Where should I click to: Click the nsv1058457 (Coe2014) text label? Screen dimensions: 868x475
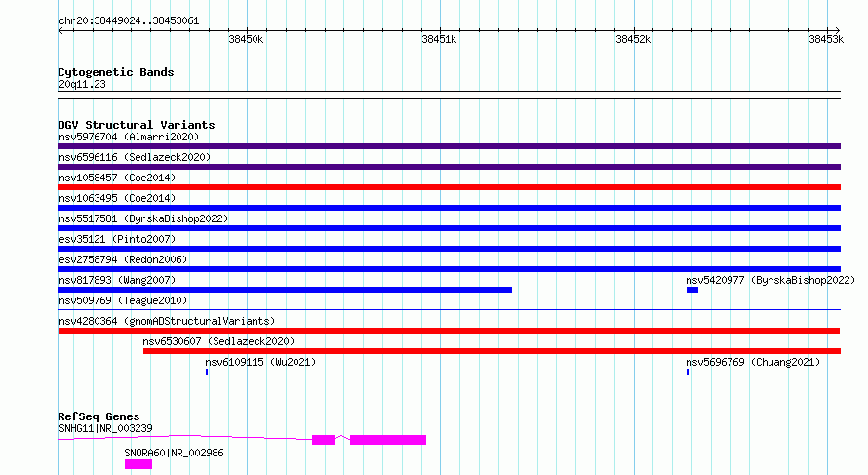(117, 178)
